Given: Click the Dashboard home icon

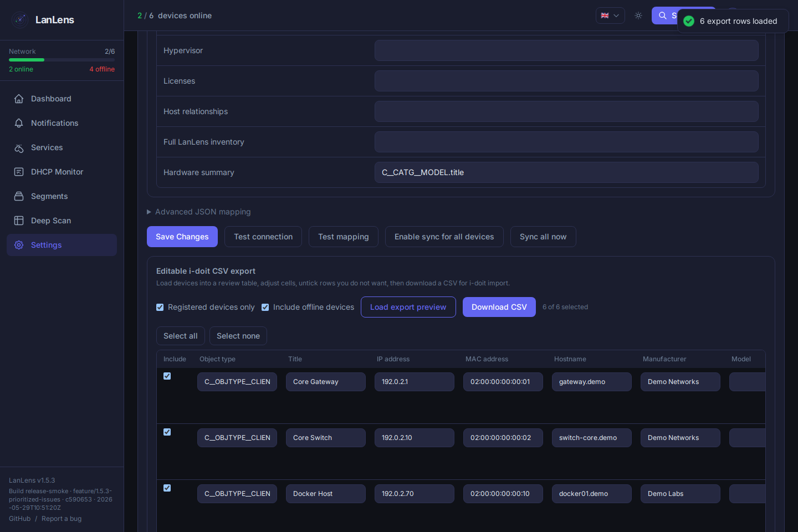Looking at the screenshot, I should tap(19, 99).
